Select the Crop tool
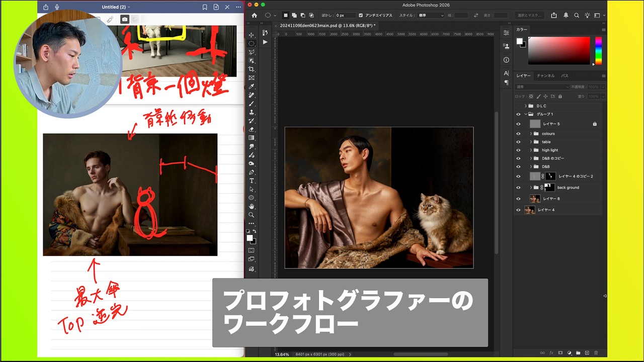 click(252, 69)
